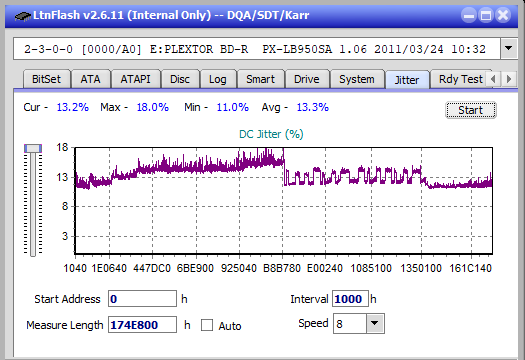The height and width of the screenshot is (360, 525).
Task: Click the Max value 18.0%
Action: [152, 107]
